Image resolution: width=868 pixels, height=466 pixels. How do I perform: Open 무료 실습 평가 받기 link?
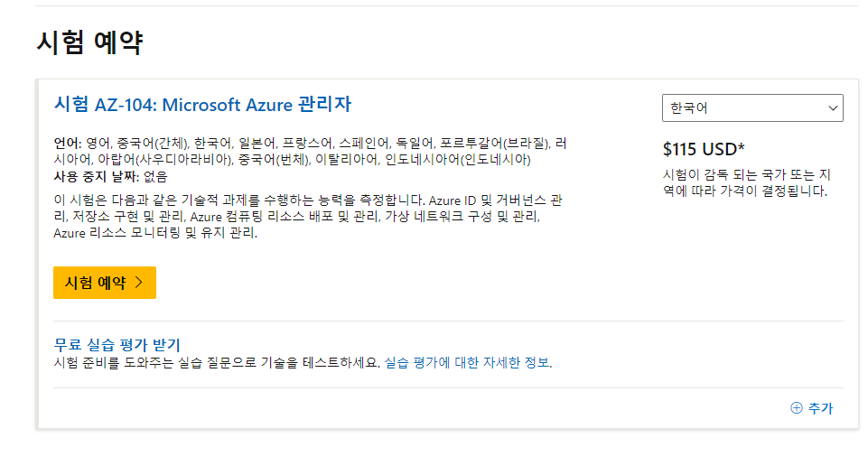click(117, 345)
